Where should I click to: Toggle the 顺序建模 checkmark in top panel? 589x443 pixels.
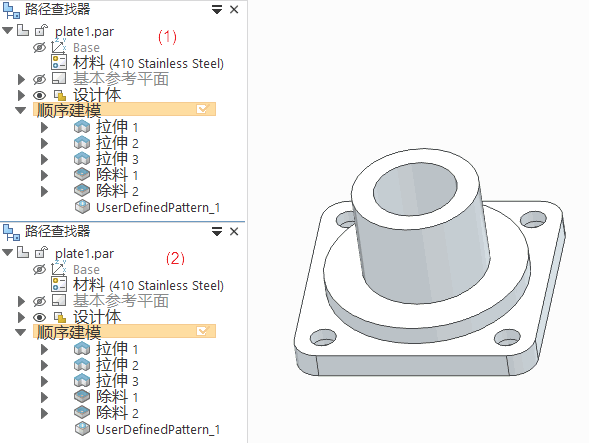point(202,109)
